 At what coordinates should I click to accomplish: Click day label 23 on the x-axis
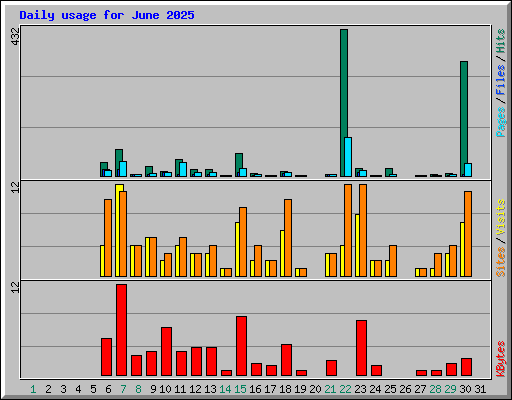pos(360,389)
